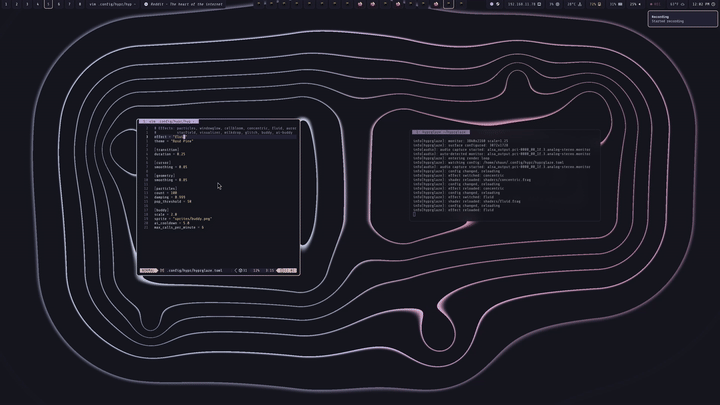This screenshot has width=720, height=405.
Task: Click the [buddy] section header
Action: (161, 210)
